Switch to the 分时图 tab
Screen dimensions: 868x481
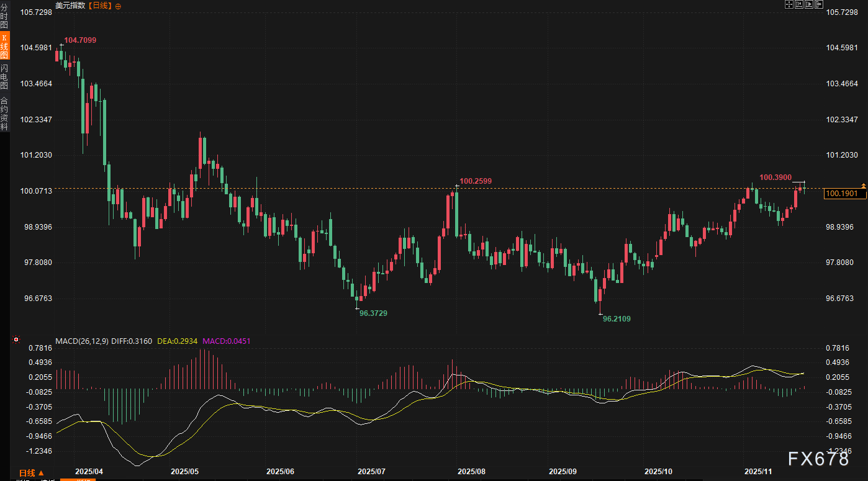(x=4, y=17)
